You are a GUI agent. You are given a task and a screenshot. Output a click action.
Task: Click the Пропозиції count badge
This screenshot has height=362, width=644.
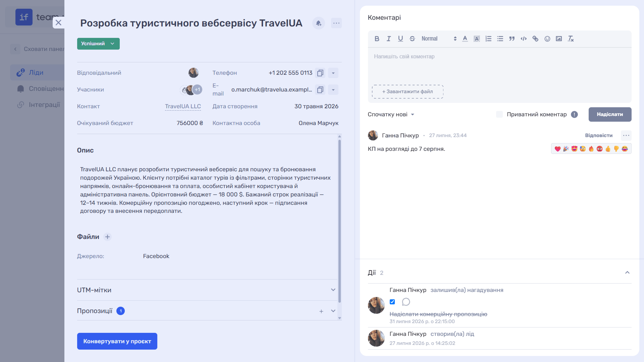[121, 311]
